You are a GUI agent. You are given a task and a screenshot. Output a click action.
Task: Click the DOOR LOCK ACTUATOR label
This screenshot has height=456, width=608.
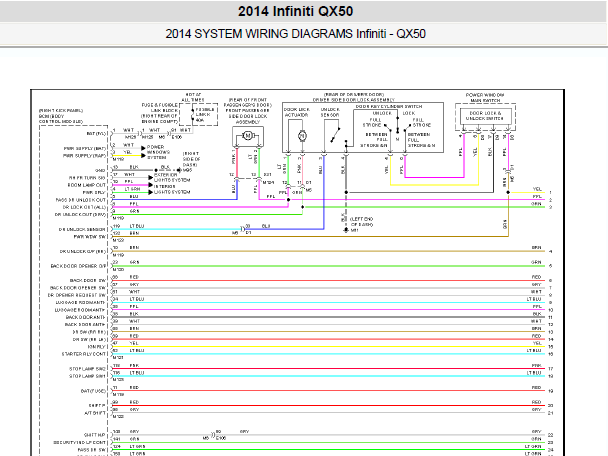tap(297, 112)
